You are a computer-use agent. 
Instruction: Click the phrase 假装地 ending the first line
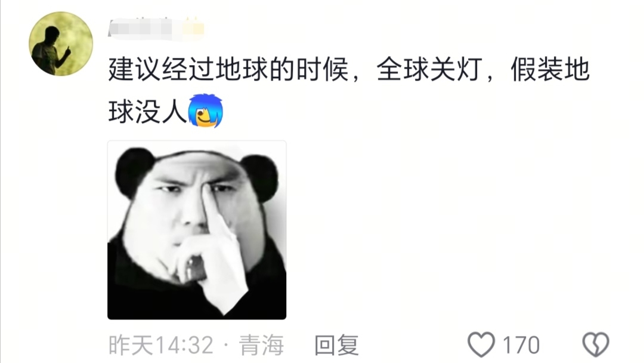click(550, 69)
